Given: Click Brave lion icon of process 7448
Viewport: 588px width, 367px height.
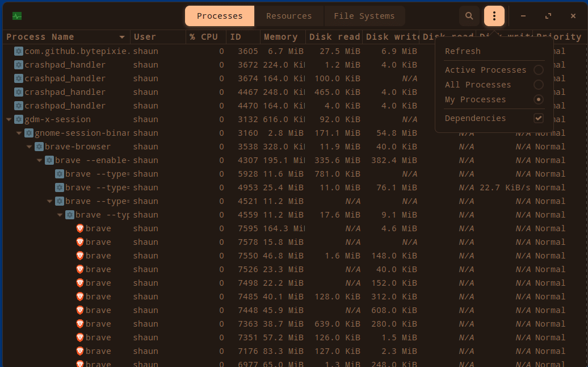Looking at the screenshot, I should pos(80,310).
